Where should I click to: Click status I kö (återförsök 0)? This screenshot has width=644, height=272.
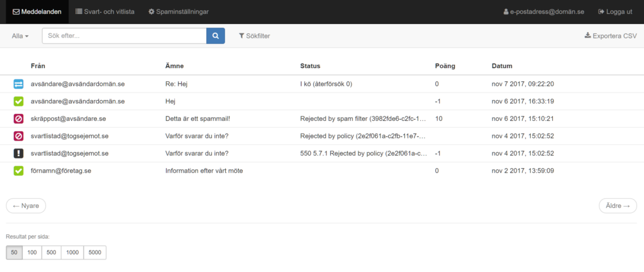click(326, 84)
